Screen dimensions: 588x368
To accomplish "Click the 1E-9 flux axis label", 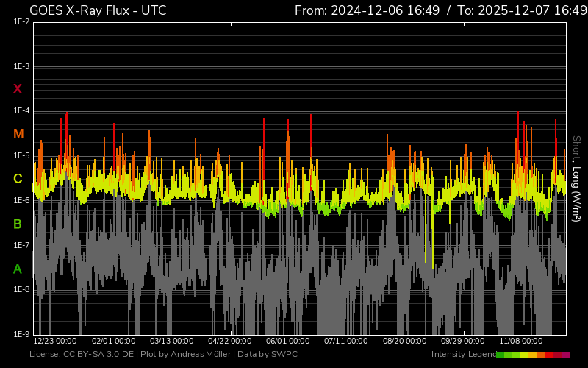I will pyautogui.click(x=21, y=334).
